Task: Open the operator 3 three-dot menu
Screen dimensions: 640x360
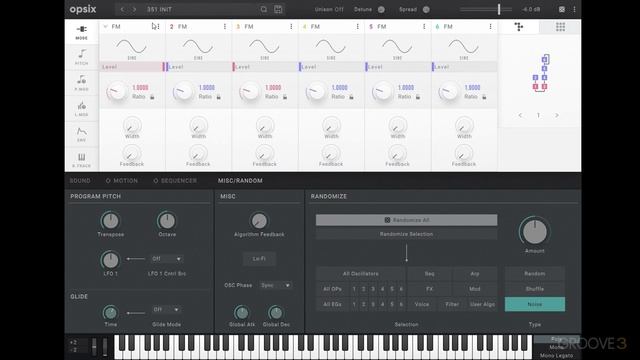Action: [x=291, y=27]
